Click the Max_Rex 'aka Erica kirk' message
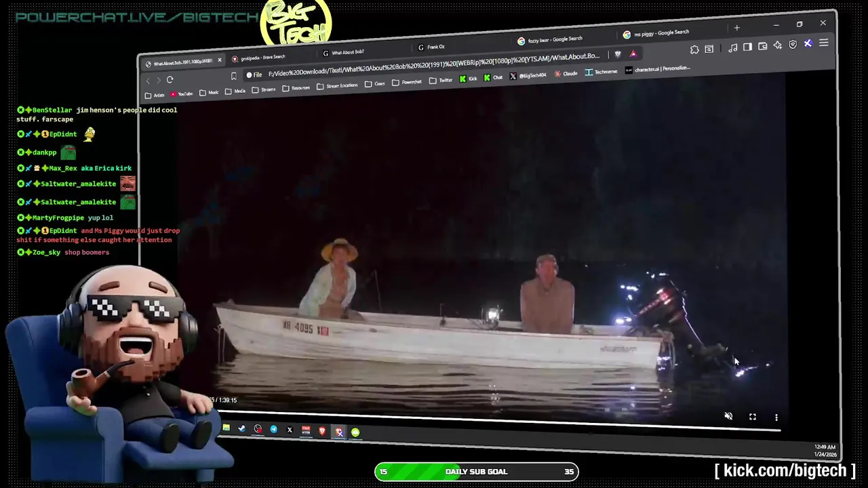The image size is (868, 488). 106,168
